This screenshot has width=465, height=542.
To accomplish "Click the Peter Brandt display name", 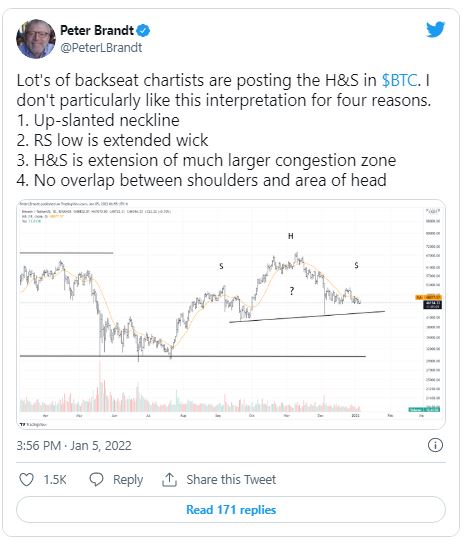I will coord(97,30).
